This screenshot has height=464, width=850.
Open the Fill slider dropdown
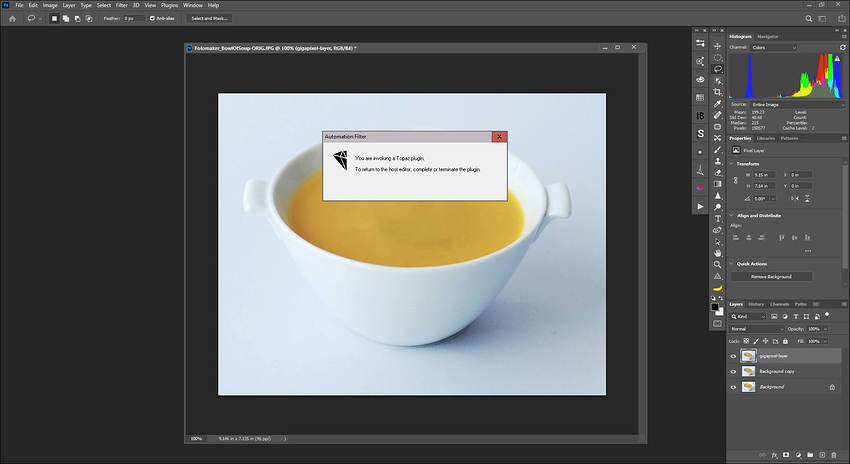826,341
